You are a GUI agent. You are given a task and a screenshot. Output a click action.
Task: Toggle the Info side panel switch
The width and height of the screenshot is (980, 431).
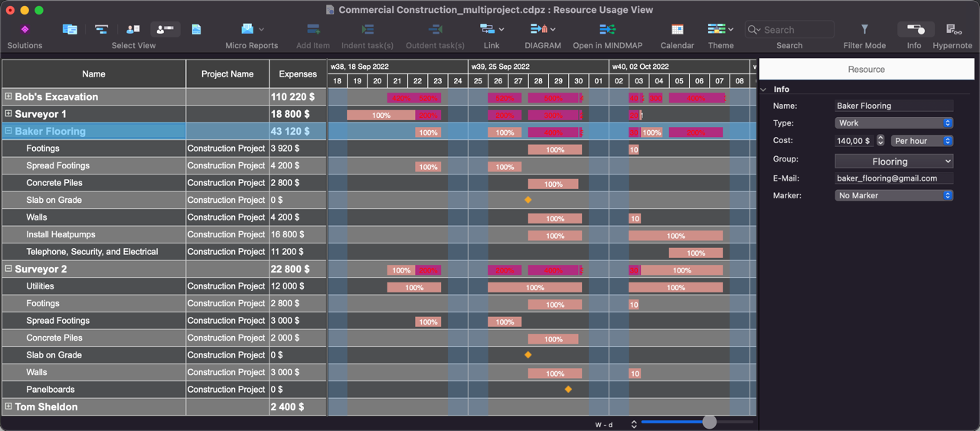point(916,29)
